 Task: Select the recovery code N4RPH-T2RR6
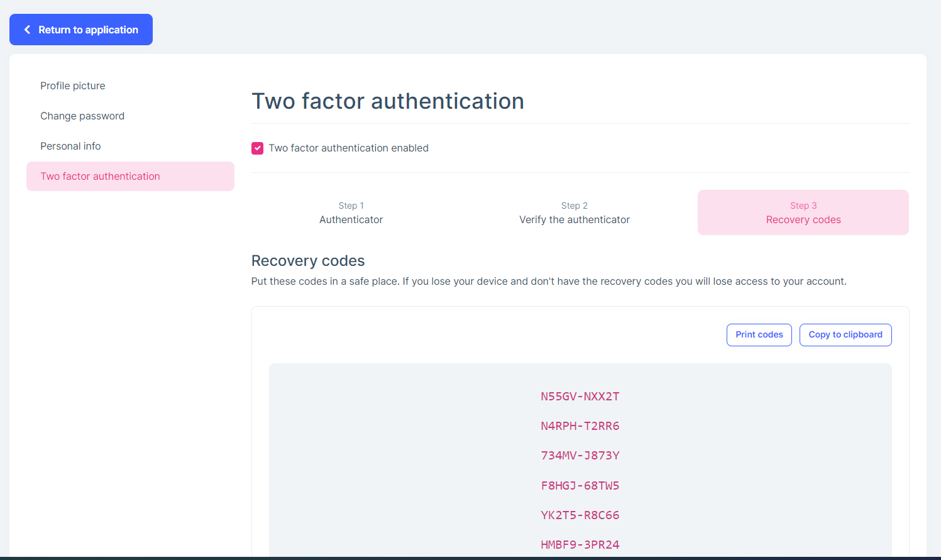coord(580,426)
